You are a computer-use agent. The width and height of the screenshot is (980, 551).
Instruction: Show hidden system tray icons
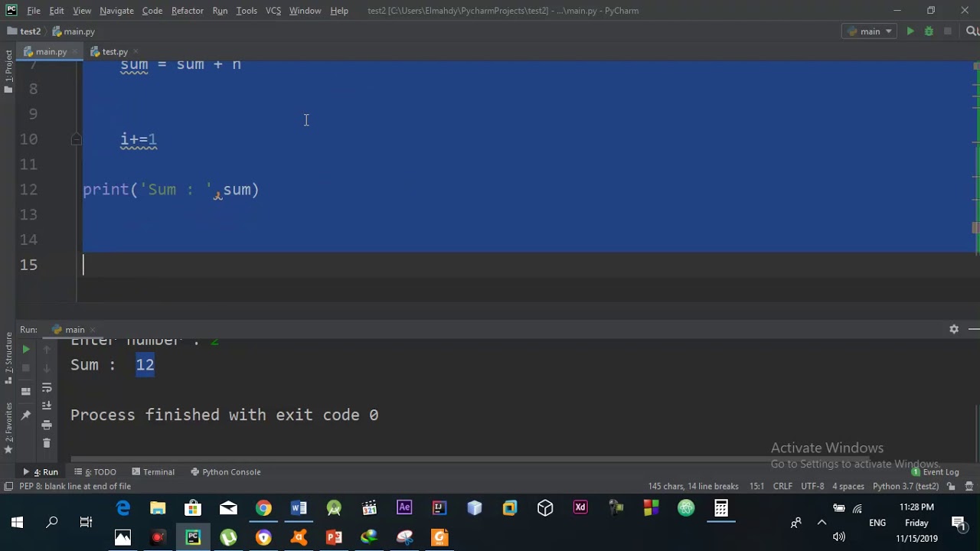pos(822,523)
